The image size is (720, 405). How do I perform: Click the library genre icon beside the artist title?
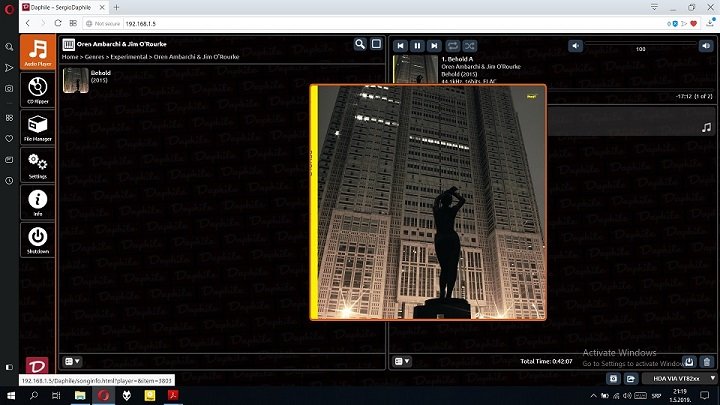pyautogui.click(x=68, y=44)
